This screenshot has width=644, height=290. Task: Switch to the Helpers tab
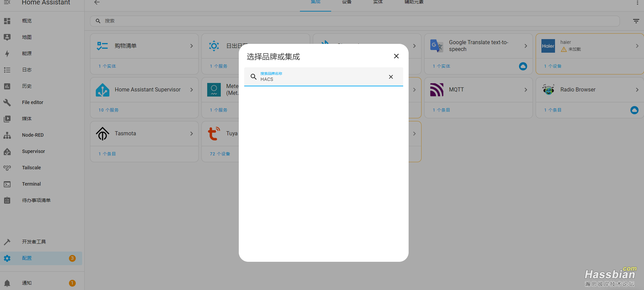[x=414, y=2]
